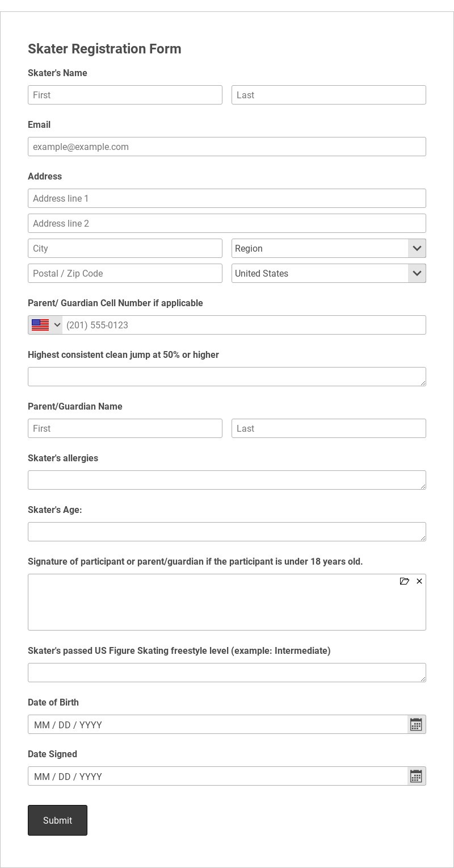Expand the Region dropdown
Image resolution: width=454 pixels, height=868 pixels.
click(x=329, y=248)
